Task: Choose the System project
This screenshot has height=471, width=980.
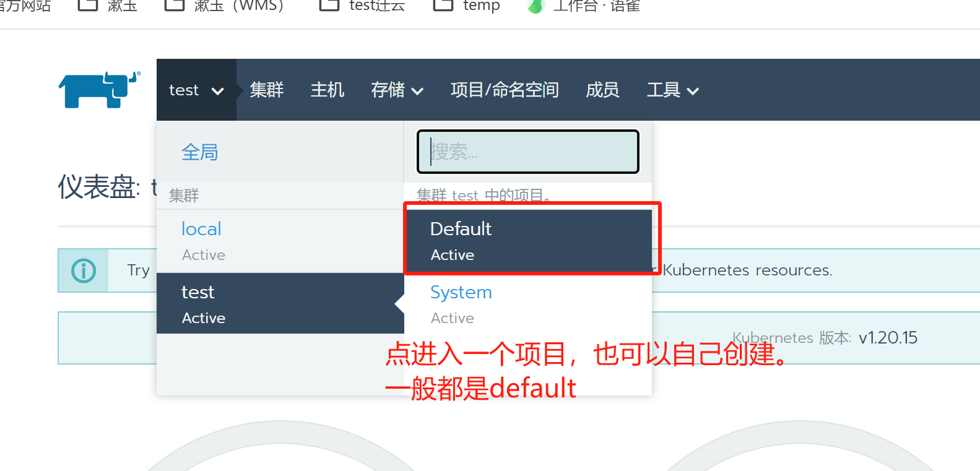Action: [528, 303]
